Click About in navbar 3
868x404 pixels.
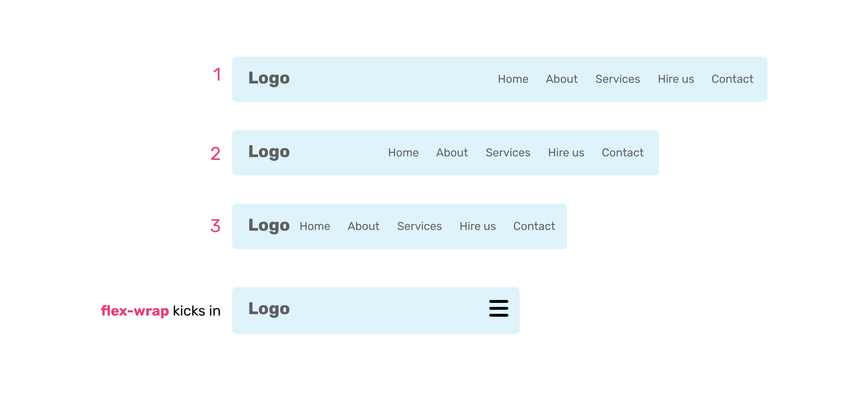(363, 226)
